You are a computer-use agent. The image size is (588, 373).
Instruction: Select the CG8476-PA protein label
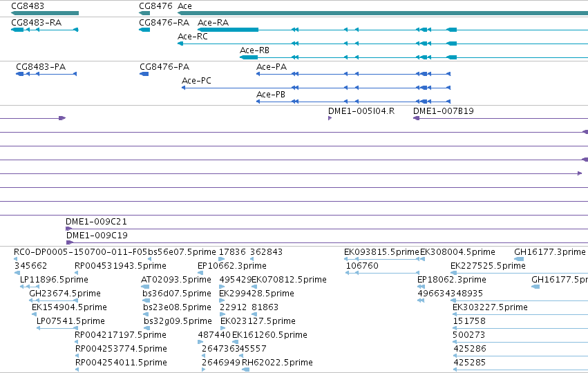[x=164, y=67]
